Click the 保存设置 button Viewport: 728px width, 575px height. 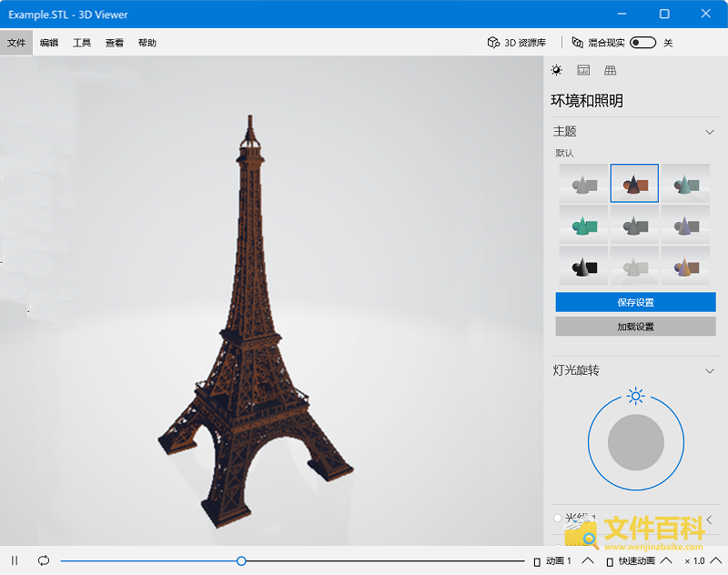[635, 302]
